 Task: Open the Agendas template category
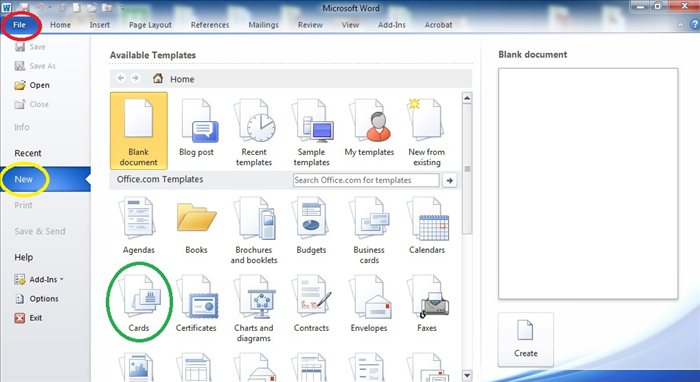139,226
